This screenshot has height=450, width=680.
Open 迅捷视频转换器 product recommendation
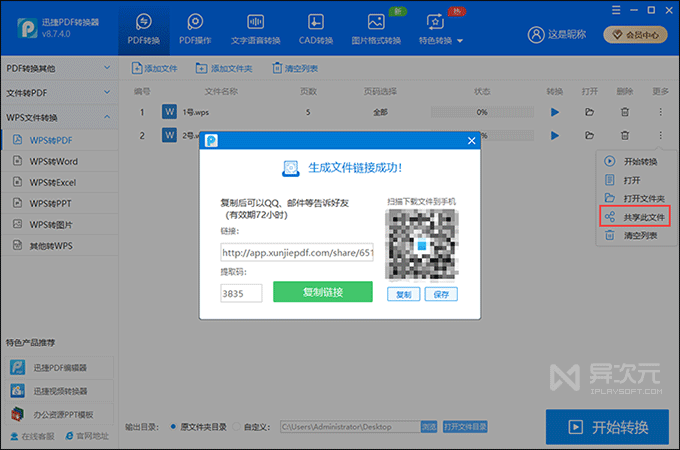(x=60, y=391)
